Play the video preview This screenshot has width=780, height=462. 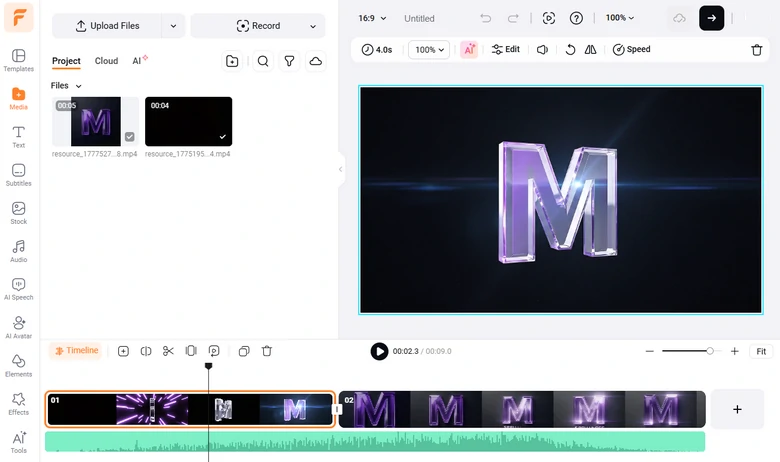click(x=379, y=351)
